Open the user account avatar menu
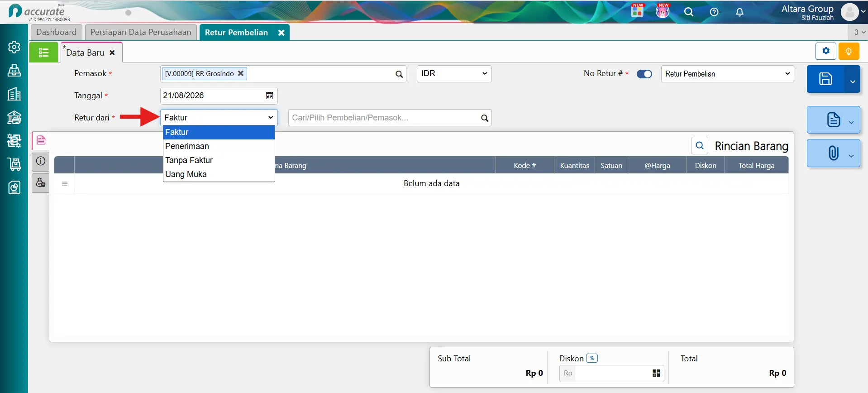Screen dimensions: 868x393 click(x=850, y=12)
